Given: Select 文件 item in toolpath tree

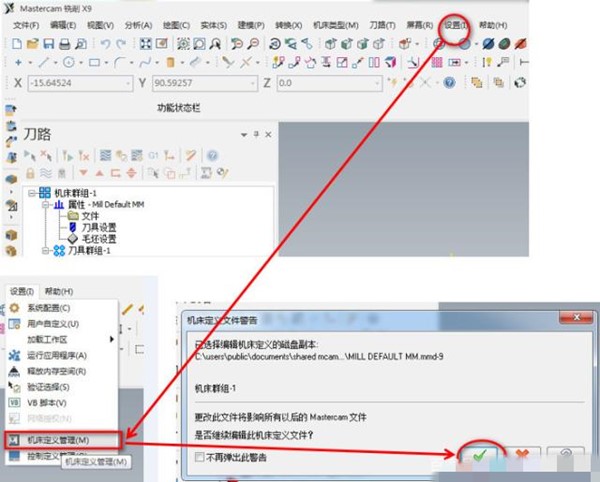Looking at the screenshot, I should point(90,216).
